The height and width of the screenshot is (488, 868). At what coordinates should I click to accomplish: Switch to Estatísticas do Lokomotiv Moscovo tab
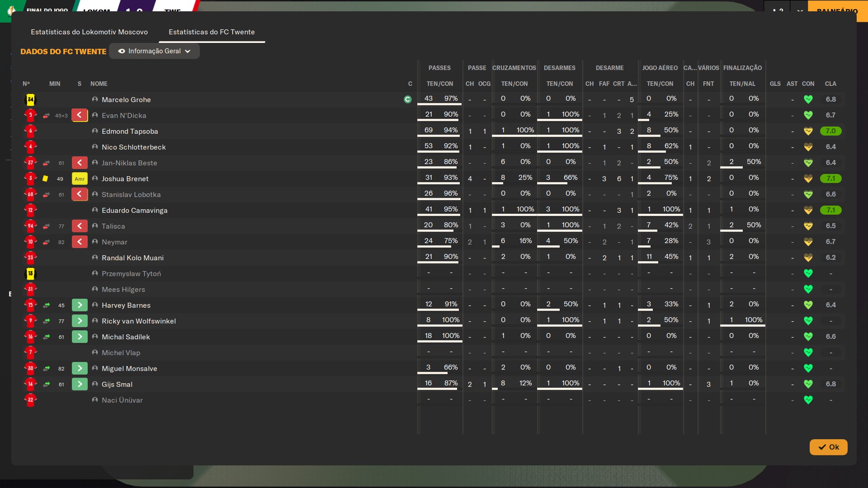89,32
